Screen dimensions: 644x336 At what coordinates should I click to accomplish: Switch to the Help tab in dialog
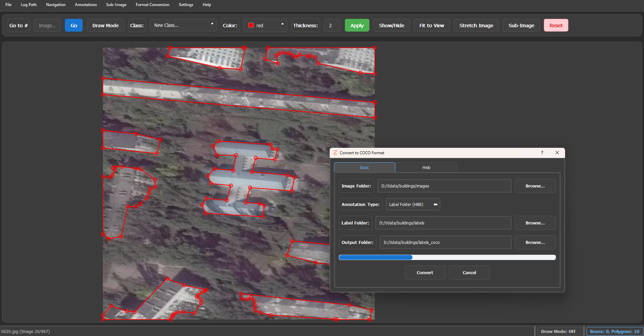[x=426, y=167]
